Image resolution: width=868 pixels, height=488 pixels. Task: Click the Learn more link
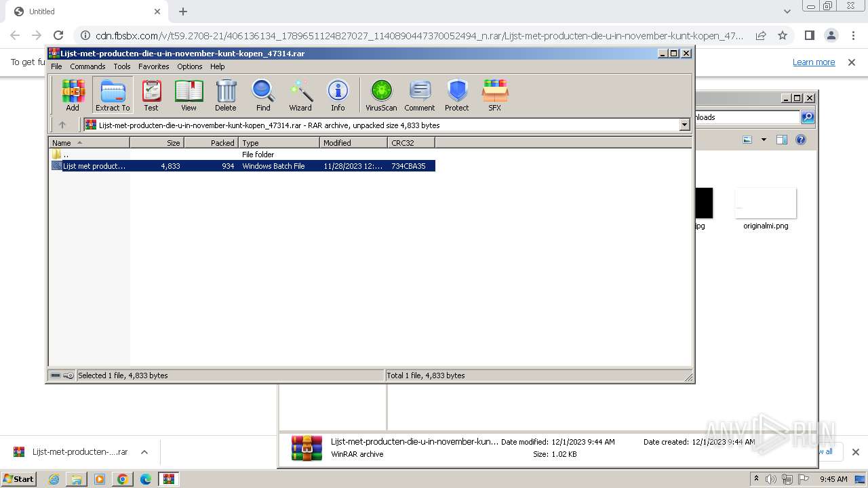[x=814, y=62]
